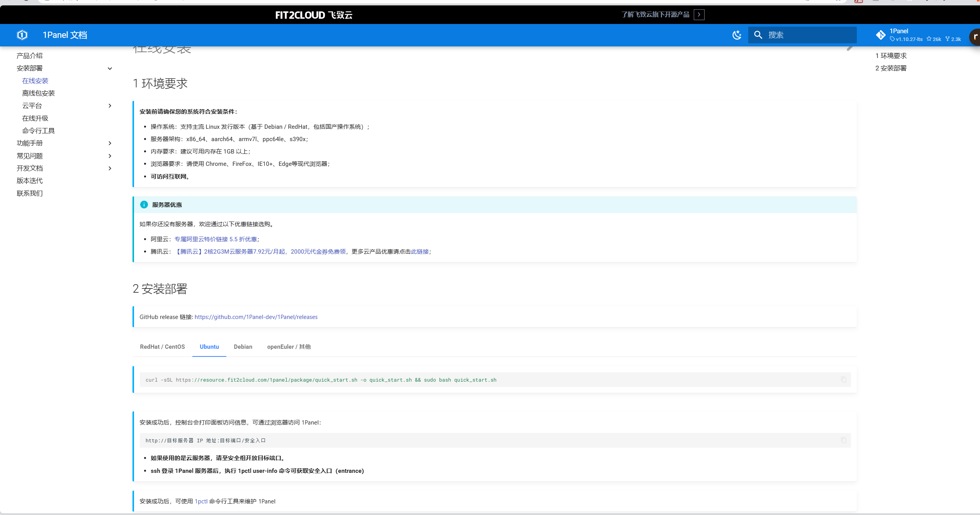980x515 pixels.
Task: Open 离线包安装 in the sidebar
Action: 39,93
